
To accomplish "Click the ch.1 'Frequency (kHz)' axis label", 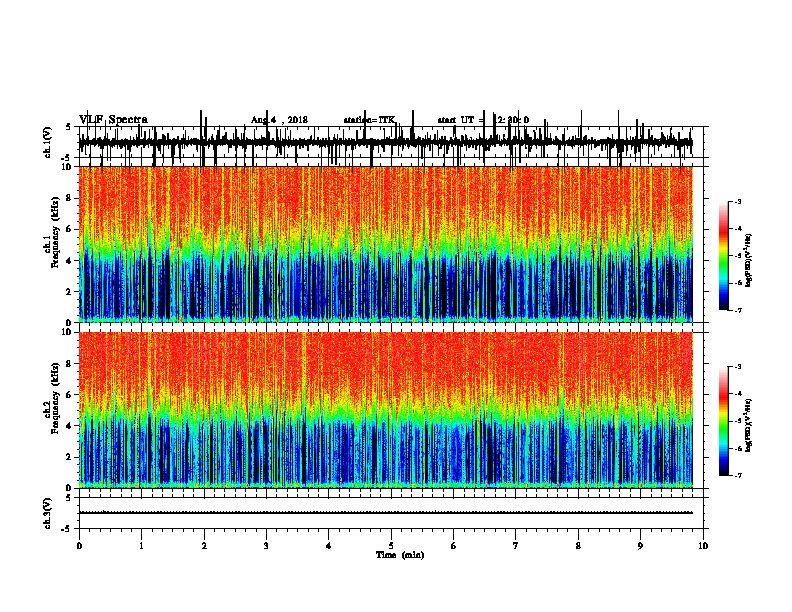I will [x=55, y=232].
